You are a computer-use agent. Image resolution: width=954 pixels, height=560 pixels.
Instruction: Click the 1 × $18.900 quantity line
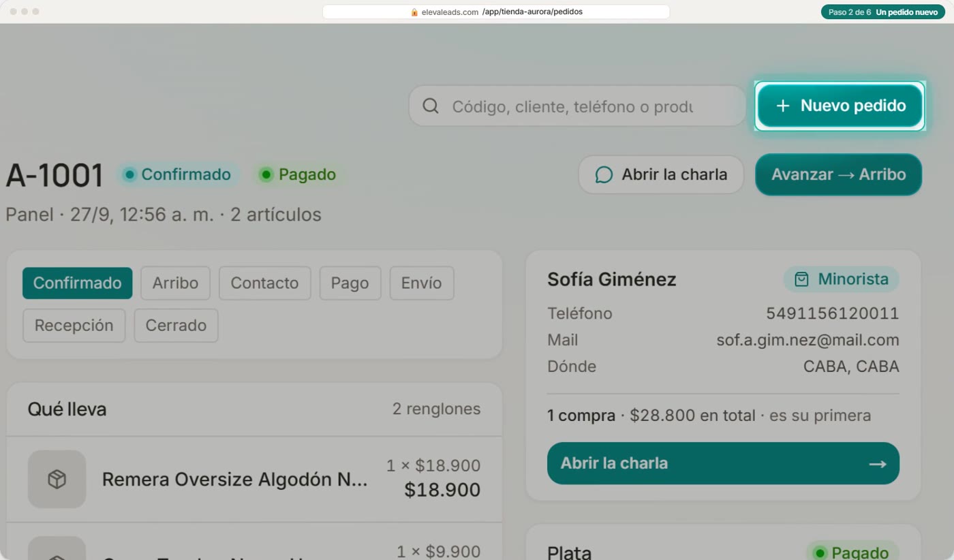[433, 466]
